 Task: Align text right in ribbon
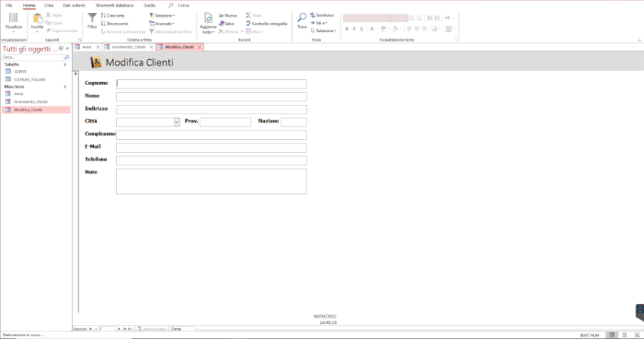[x=424, y=29]
